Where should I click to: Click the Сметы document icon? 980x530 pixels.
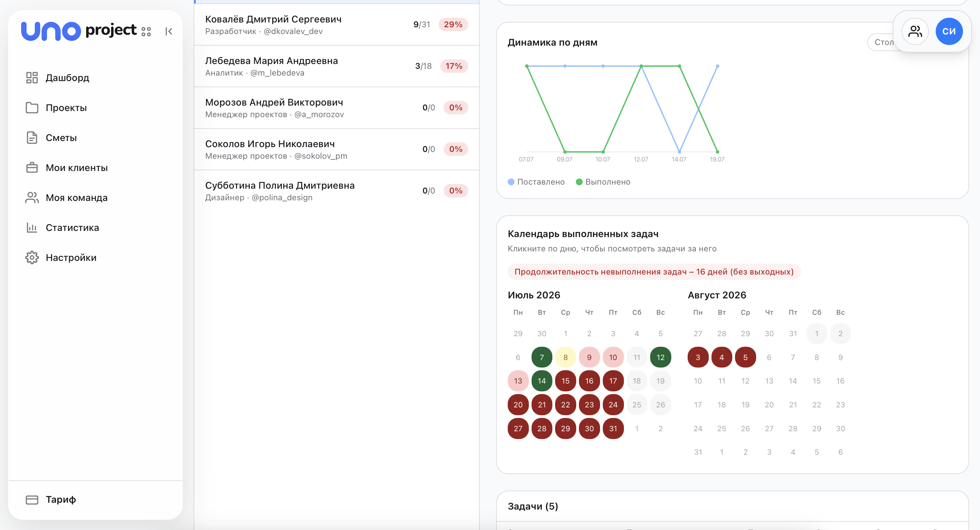32,138
